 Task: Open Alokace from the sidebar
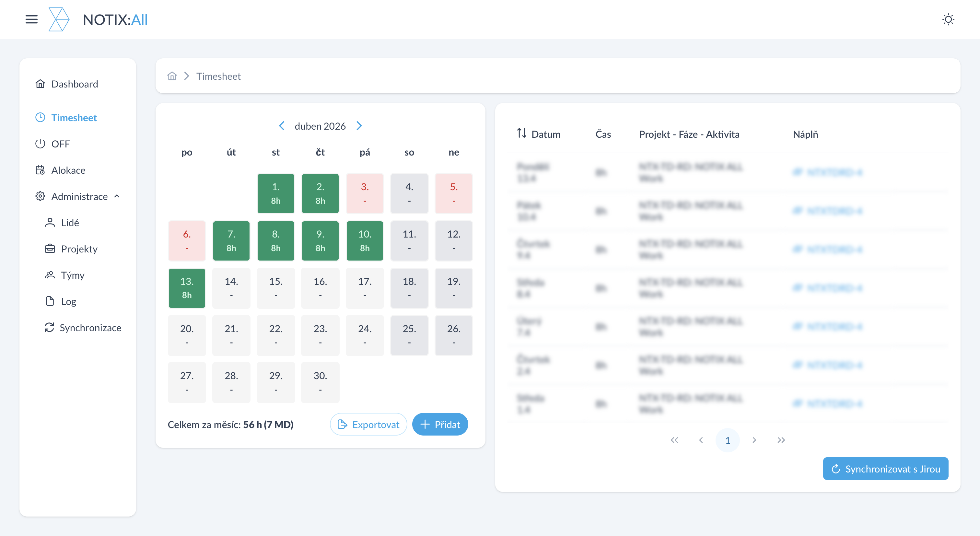point(68,170)
